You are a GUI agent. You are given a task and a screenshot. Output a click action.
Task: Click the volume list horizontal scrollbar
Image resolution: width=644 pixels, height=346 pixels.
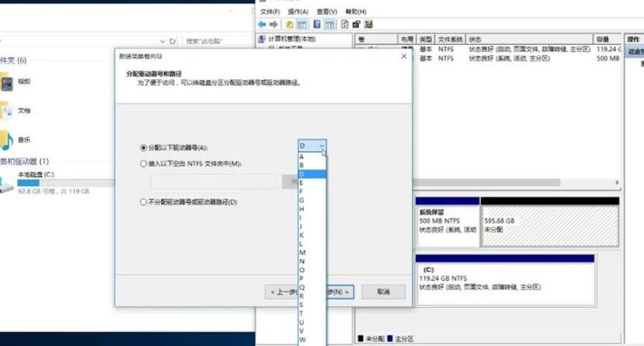pyautogui.click(x=486, y=182)
